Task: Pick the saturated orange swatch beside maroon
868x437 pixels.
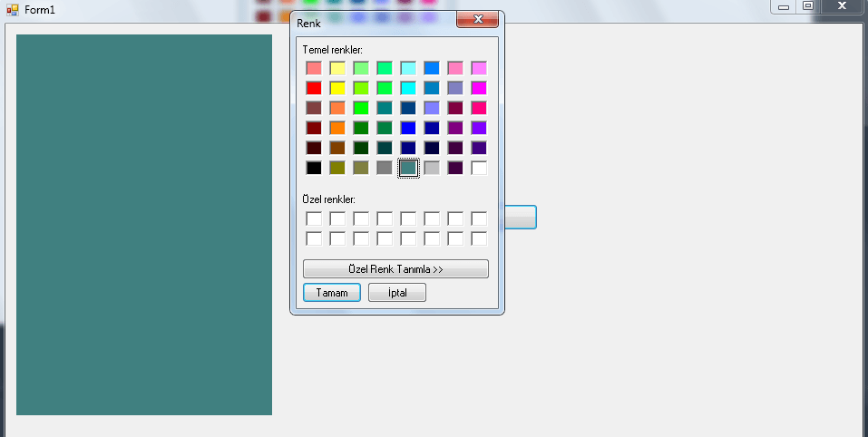Action: pos(337,128)
